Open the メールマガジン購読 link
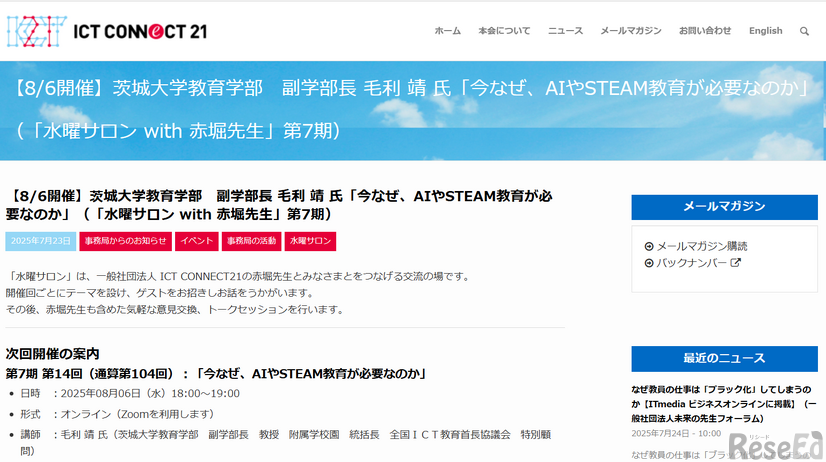This screenshot has width=826, height=462. tap(702, 246)
